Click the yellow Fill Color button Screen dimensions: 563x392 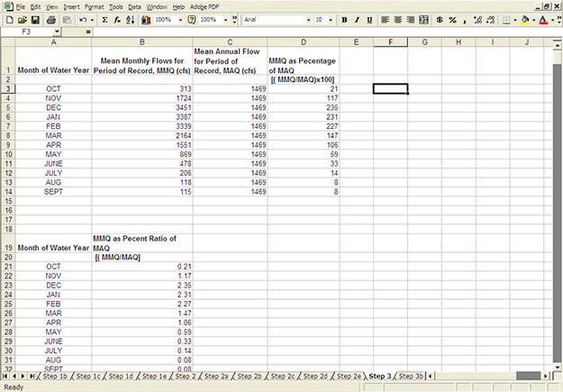click(x=525, y=19)
